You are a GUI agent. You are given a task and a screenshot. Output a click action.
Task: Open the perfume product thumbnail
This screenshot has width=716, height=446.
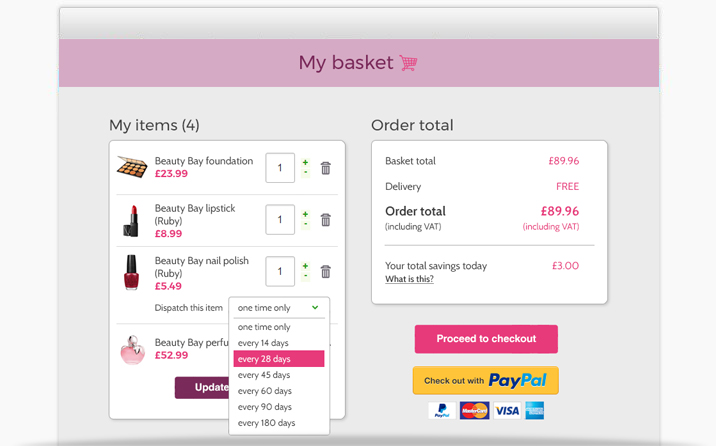point(132,350)
